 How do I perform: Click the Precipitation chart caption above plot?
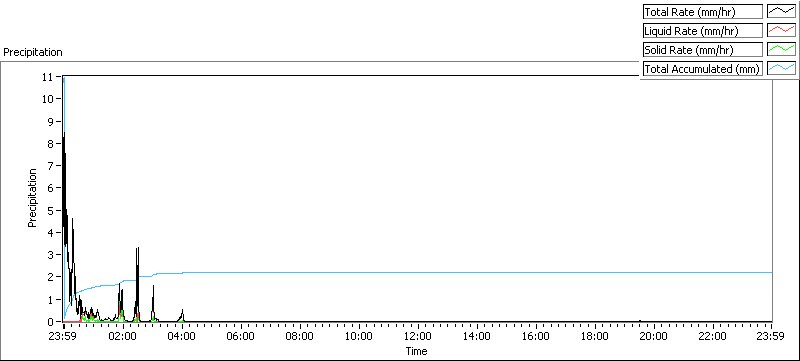point(33,52)
